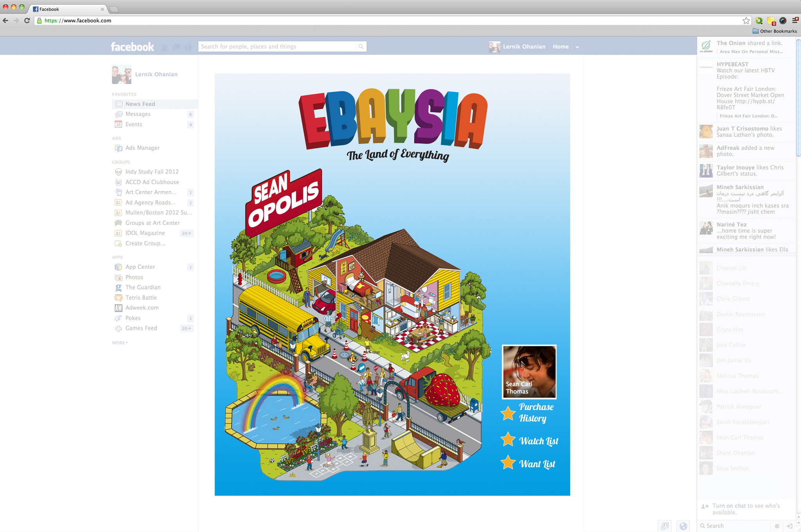801x532 pixels.
Task: Click the globe icon at bottom bar
Action: click(x=683, y=526)
